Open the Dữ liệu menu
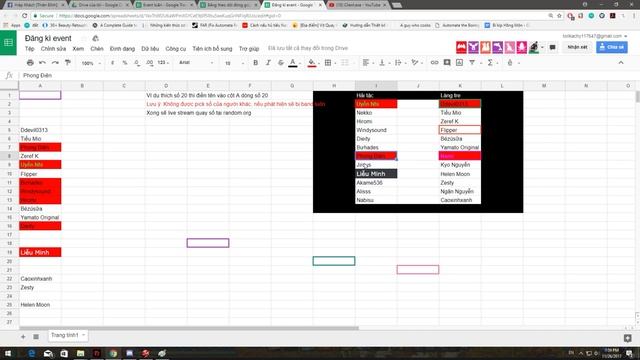640x360 pixels. click(150, 49)
